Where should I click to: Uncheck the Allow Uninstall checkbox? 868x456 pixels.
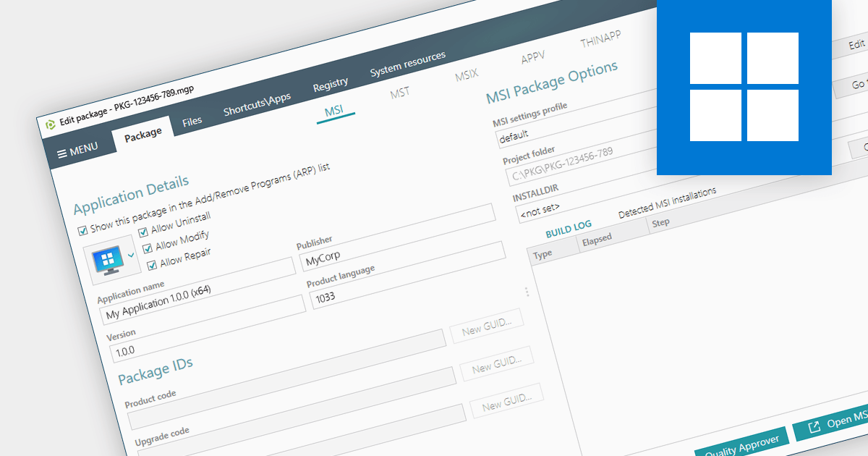click(143, 232)
